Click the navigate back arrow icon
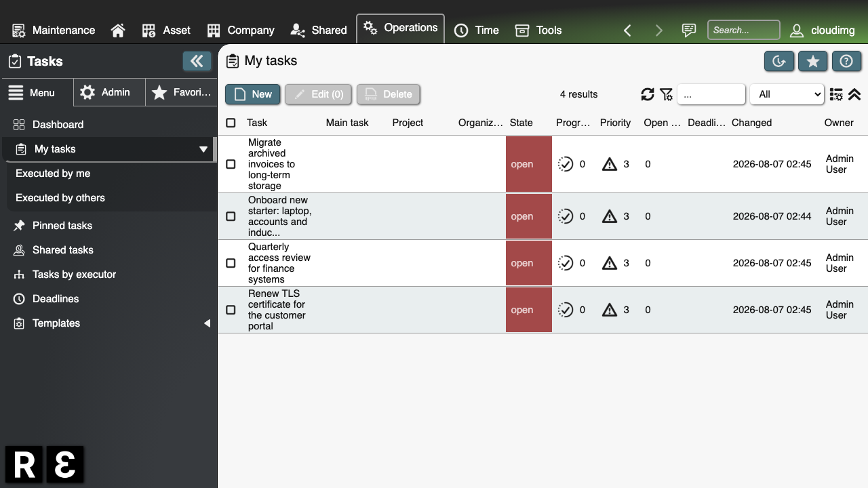This screenshot has height=488, width=868. pyautogui.click(x=627, y=30)
